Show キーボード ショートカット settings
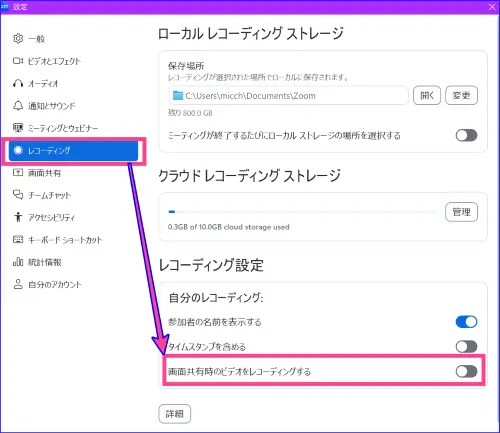500x433 pixels. [73, 240]
